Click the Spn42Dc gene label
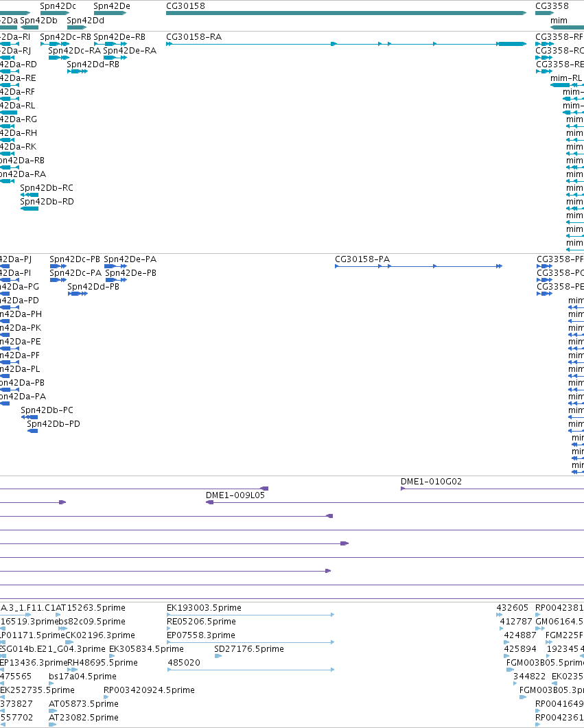This screenshot has height=728, width=584. (58, 6)
